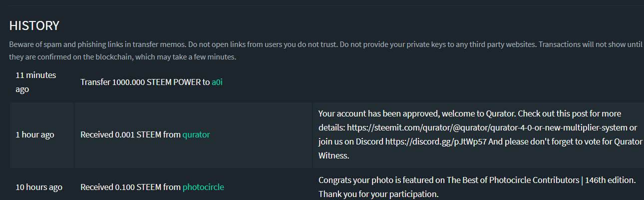Image resolution: width=644 pixels, height=200 pixels.
Task: Open the a0i account link
Action: [217, 82]
